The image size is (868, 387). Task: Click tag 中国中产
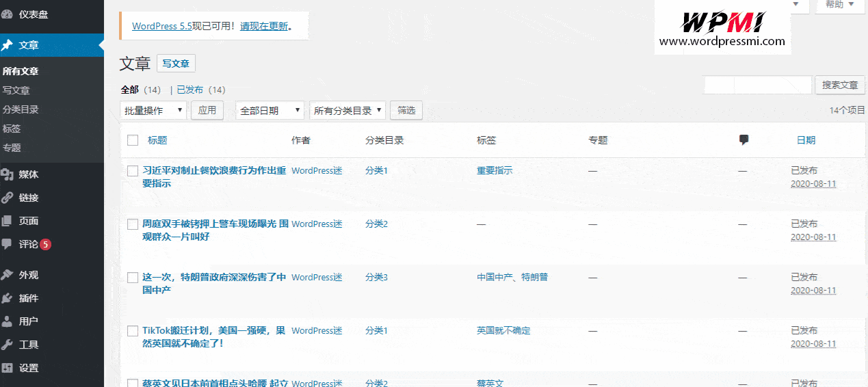click(x=495, y=278)
